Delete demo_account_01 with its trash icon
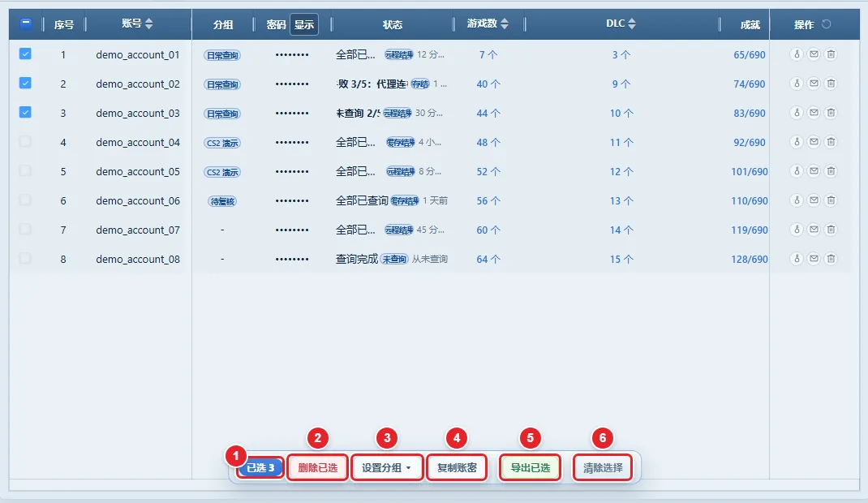The image size is (868, 503). (831, 54)
